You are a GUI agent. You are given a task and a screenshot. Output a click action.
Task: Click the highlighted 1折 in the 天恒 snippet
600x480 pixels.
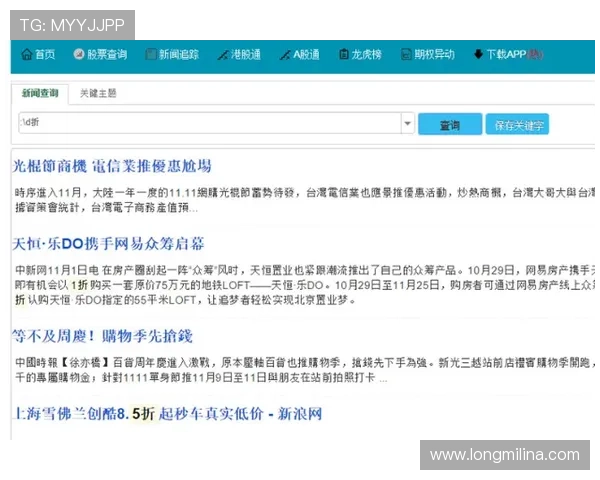[80, 285]
